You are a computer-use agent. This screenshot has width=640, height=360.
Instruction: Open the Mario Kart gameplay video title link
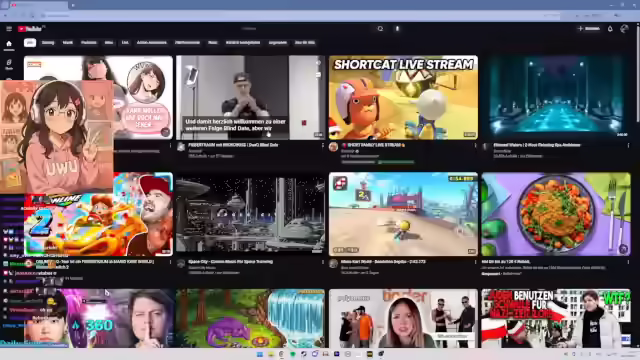383,262
